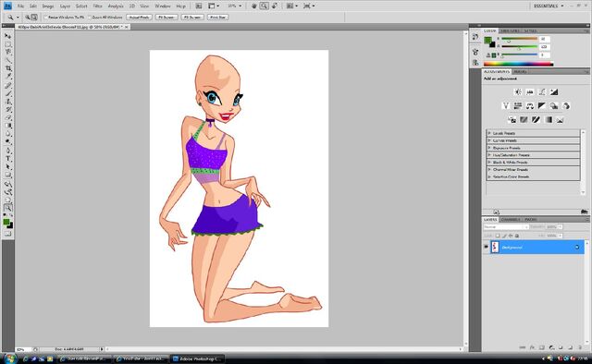
Task: Click the color spectrum ramp in Color panel
Action: 518,64
